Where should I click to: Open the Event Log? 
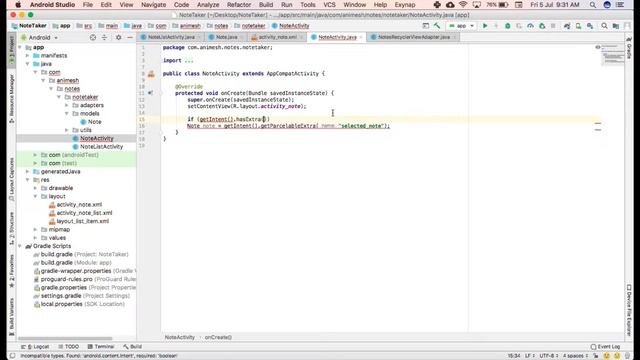point(605,347)
